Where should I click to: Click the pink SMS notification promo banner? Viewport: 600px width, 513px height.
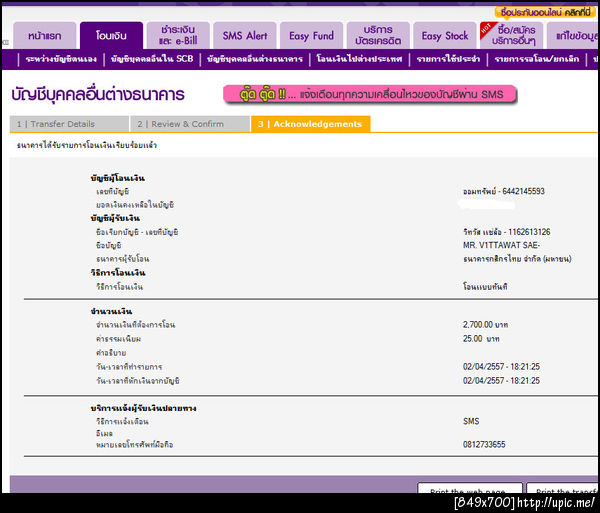click(x=370, y=94)
